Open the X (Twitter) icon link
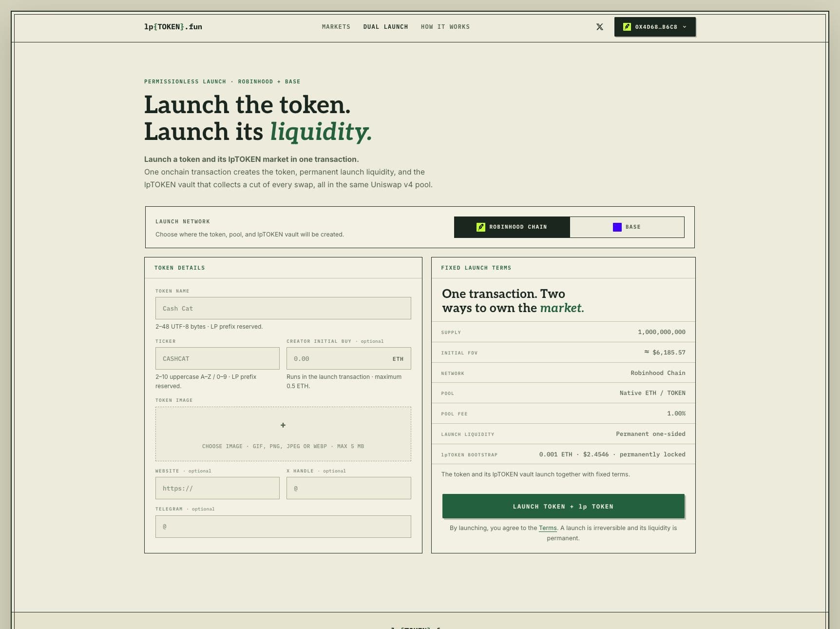The image size is (840, 629). click(600, 27)
